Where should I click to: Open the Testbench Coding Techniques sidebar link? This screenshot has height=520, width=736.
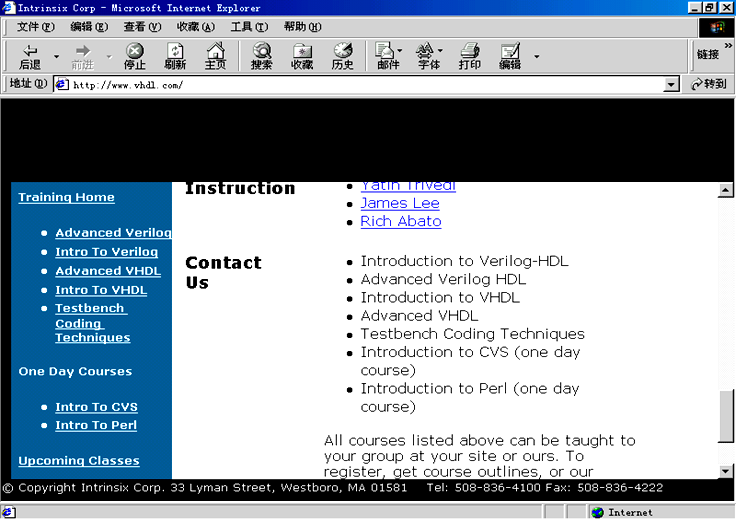(x=92, y=323)
